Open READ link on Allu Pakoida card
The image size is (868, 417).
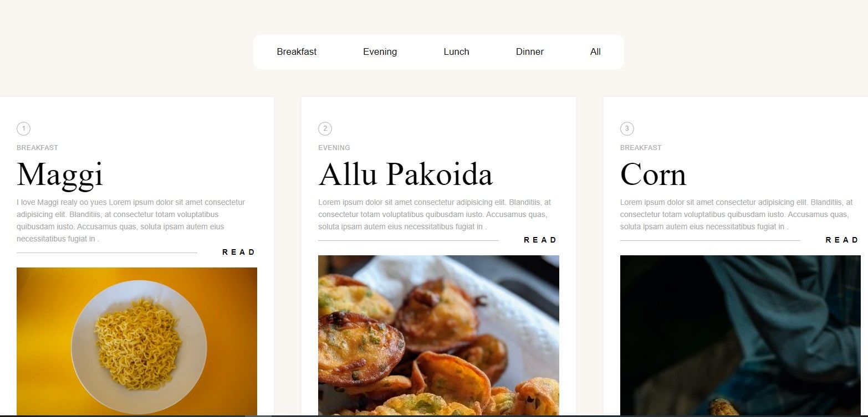click(x=540, y=240)
